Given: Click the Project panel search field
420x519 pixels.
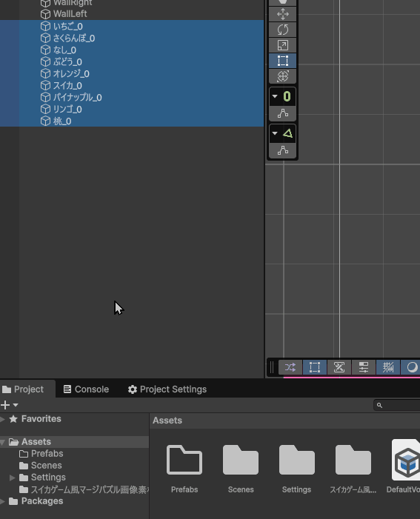Looking at the screenshot, I should click(x=397, y=405).
